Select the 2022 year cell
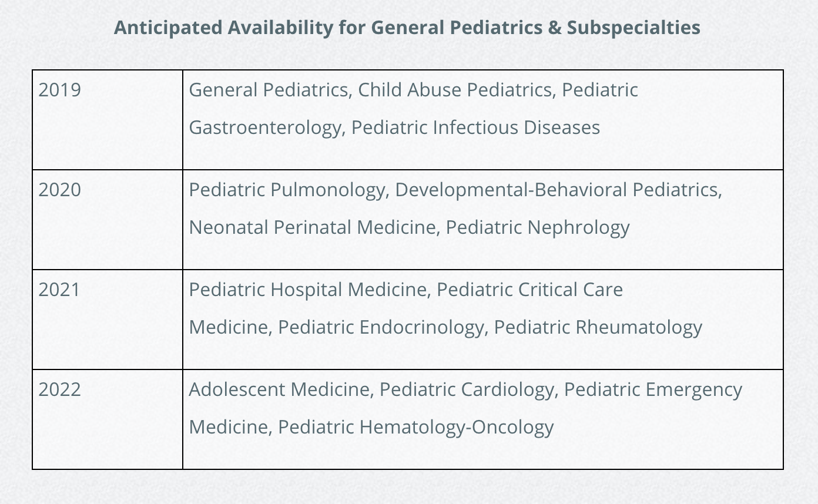818x504 pixels. (108, 419)
